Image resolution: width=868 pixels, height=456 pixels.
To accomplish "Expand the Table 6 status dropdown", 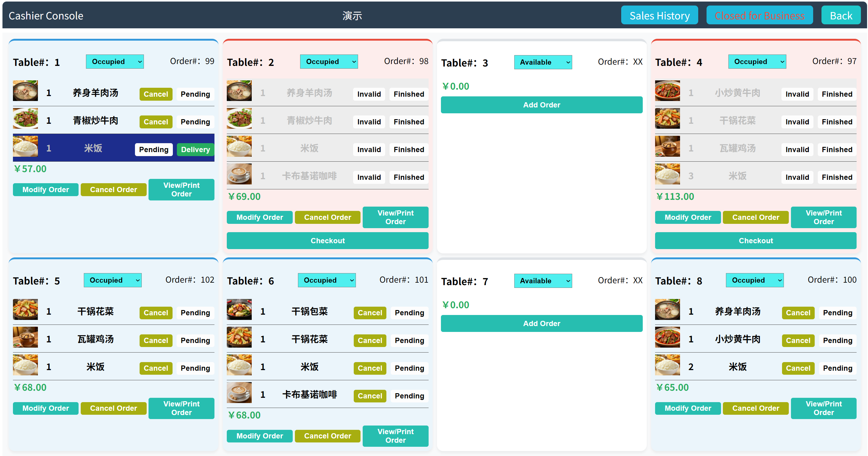I will pyautogui.click(x=326, y=280).
